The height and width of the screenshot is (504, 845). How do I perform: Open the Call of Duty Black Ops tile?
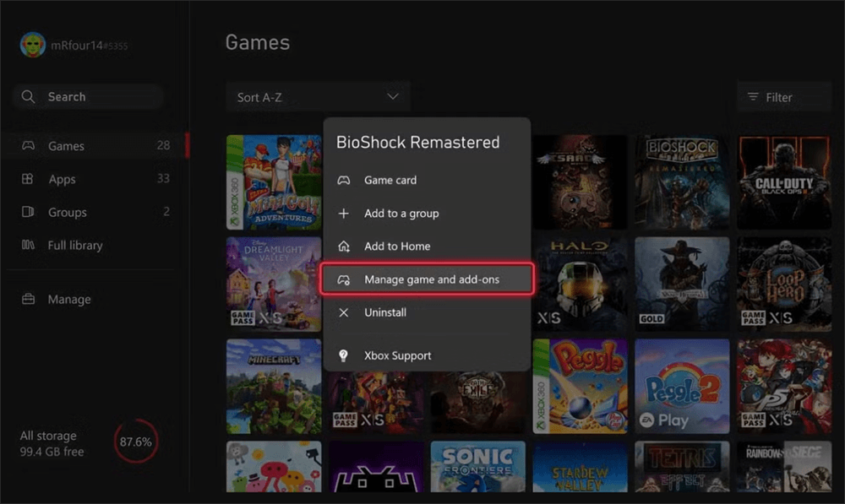(x=784, y=182)
